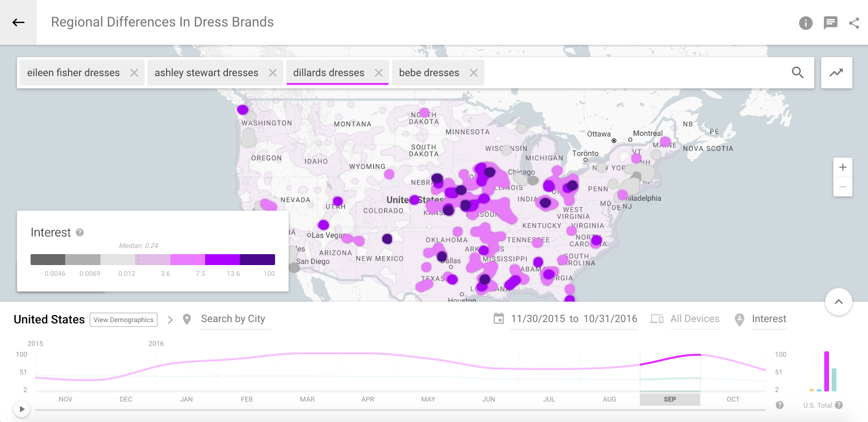This screenshot has height=422, width=868.
Task: Open the info icon in header
Action: click(x=806, y=23)
